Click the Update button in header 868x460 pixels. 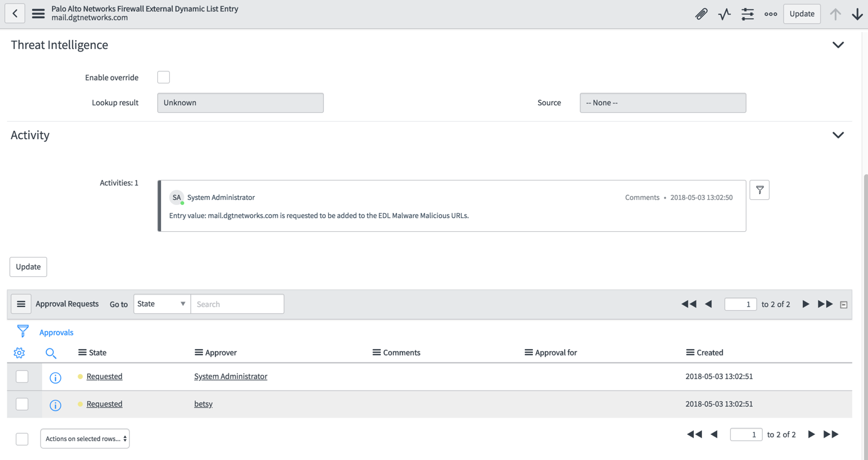pos(802,14)
